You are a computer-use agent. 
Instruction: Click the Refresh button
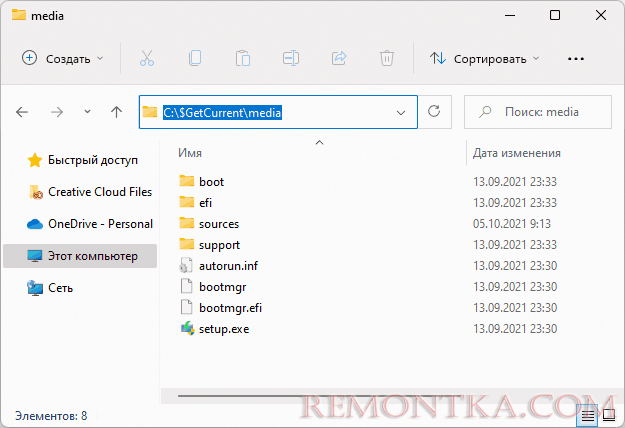point(434,111)
